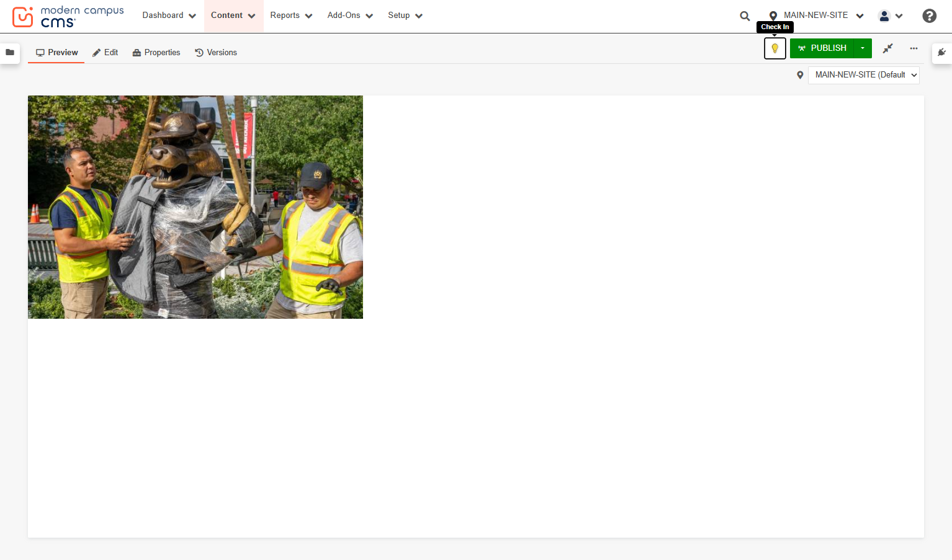The height and width of the screenshot is (560, 952).
Task: Open the global search magnifier icon
Action: pos(745,16)
